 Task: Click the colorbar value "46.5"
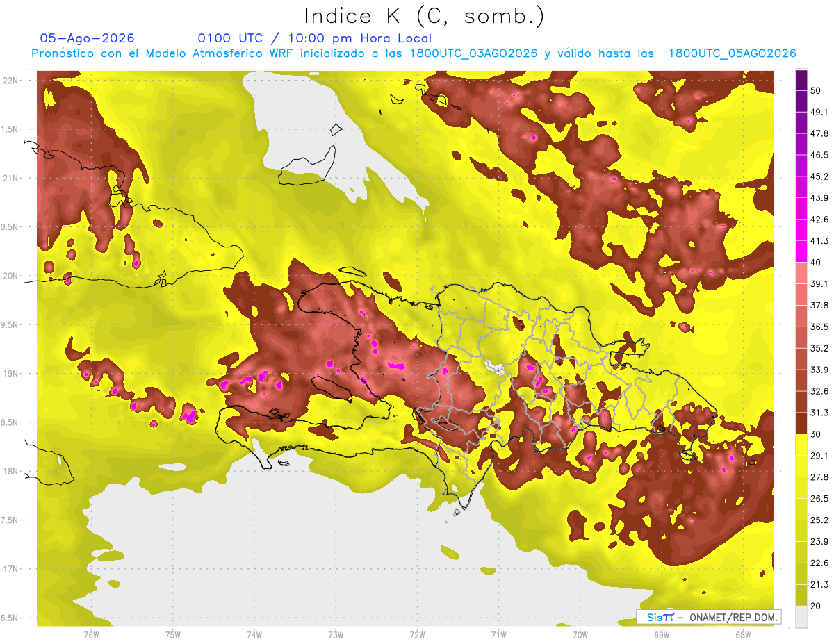[819, 155]
